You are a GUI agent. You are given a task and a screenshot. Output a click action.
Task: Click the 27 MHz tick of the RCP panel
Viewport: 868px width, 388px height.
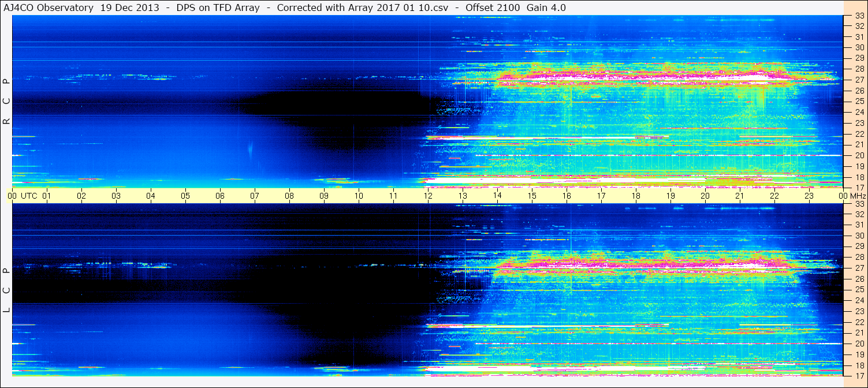pyautogui.click(x=859, y=80)
